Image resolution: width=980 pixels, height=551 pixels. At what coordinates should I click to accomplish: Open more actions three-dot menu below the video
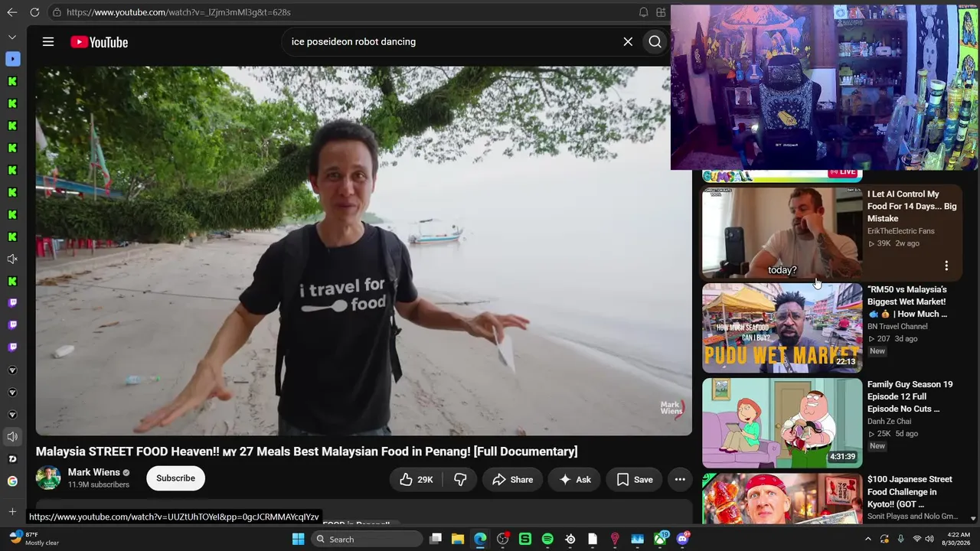(680, 480)
